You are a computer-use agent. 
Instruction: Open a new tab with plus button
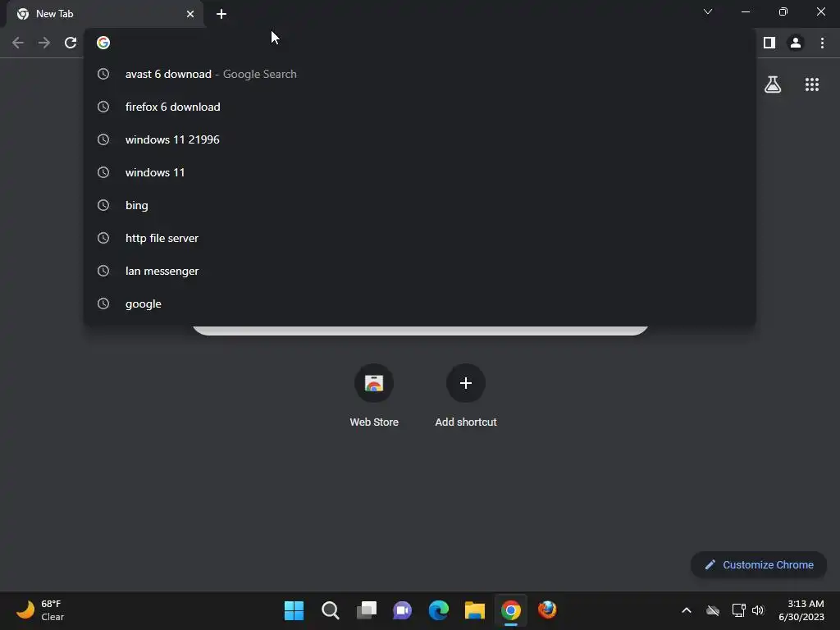221,14
